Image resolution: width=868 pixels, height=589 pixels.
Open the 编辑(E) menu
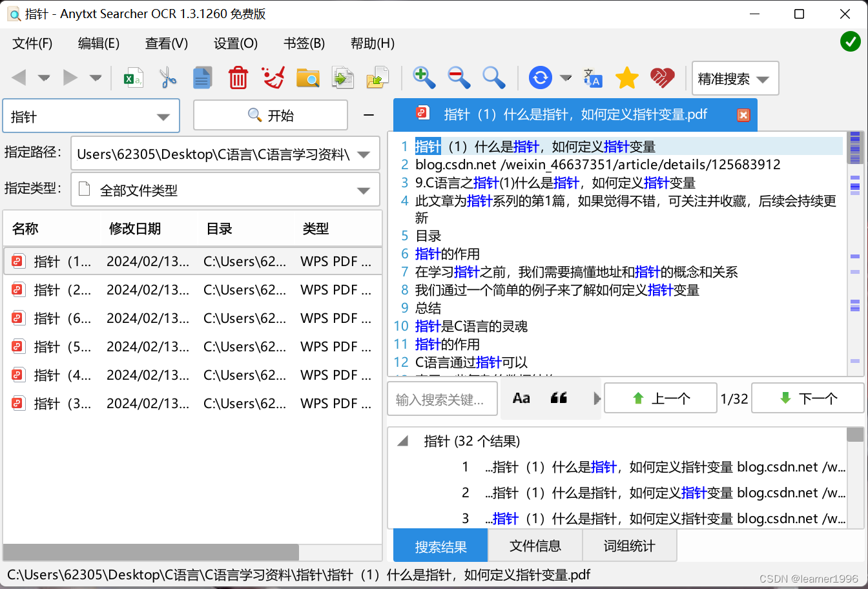(x=99, y=43)
